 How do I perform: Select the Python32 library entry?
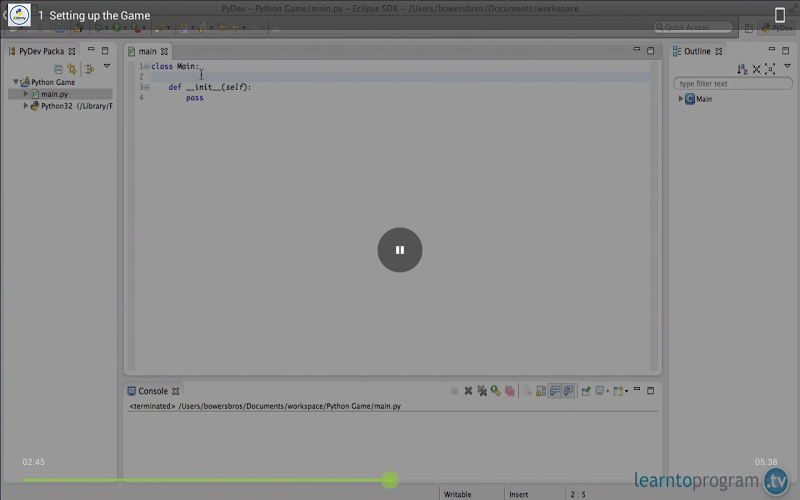click(71, 106)
